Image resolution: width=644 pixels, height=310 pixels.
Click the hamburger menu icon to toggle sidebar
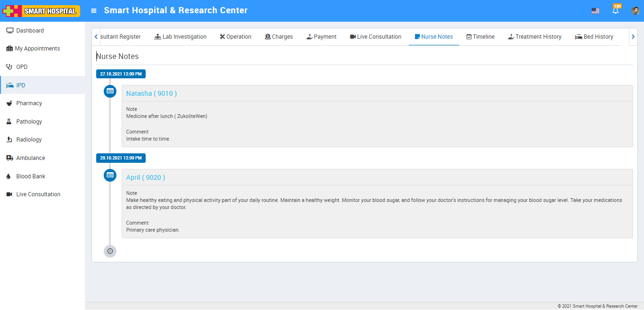click(x=94, y=10)
